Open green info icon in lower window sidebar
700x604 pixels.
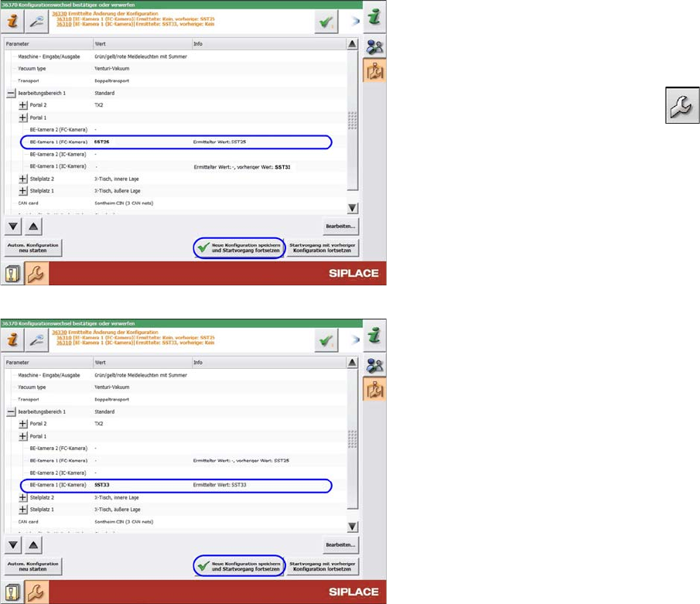tap(374, 336)
